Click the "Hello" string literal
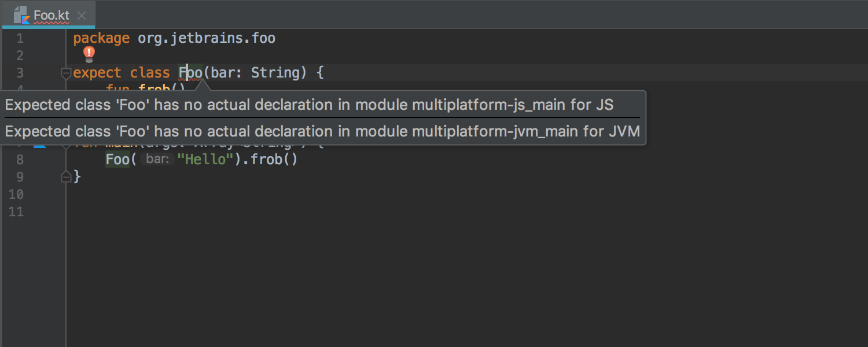 [205, 159]
